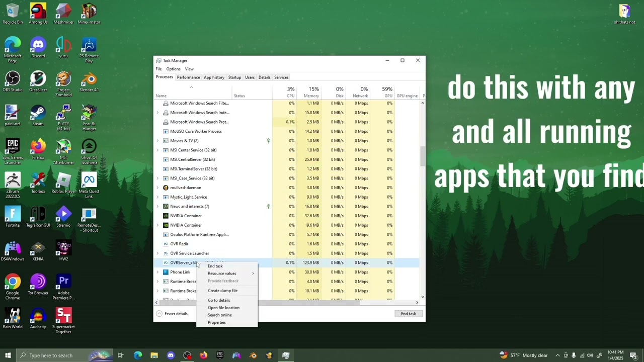Select the Supermarket Together desktop icon
Screen dimensions: 644x362
click(63, 321)
